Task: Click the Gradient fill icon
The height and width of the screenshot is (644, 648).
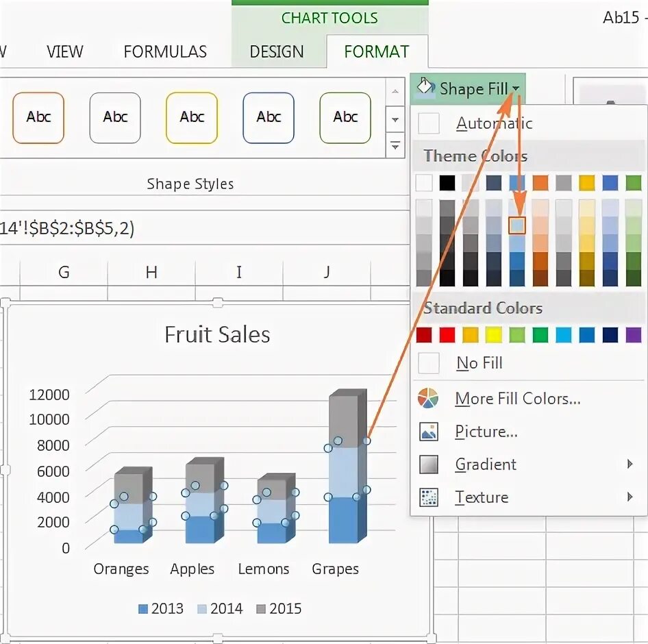Action: click(429, 465)
